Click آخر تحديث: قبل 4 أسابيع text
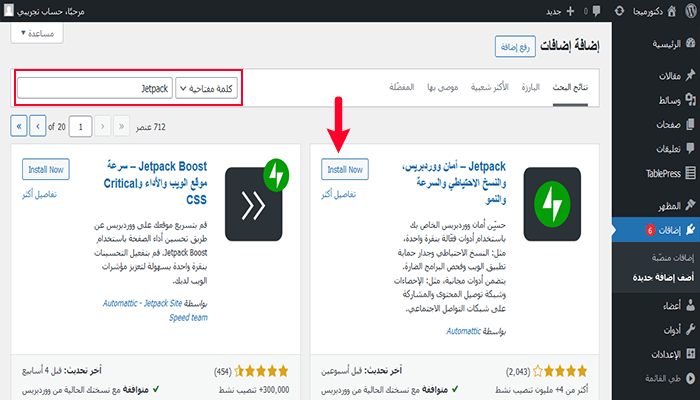Image resolution: width=700 pixels, height=400 pixels. [62, 371]
